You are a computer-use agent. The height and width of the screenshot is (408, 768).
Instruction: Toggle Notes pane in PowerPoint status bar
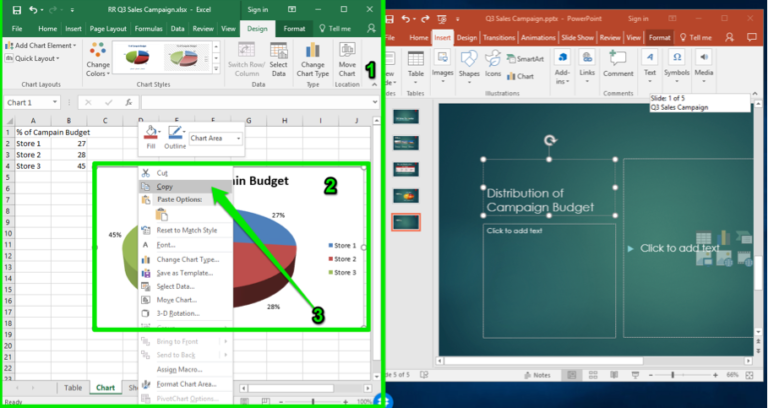coord(537,375)
